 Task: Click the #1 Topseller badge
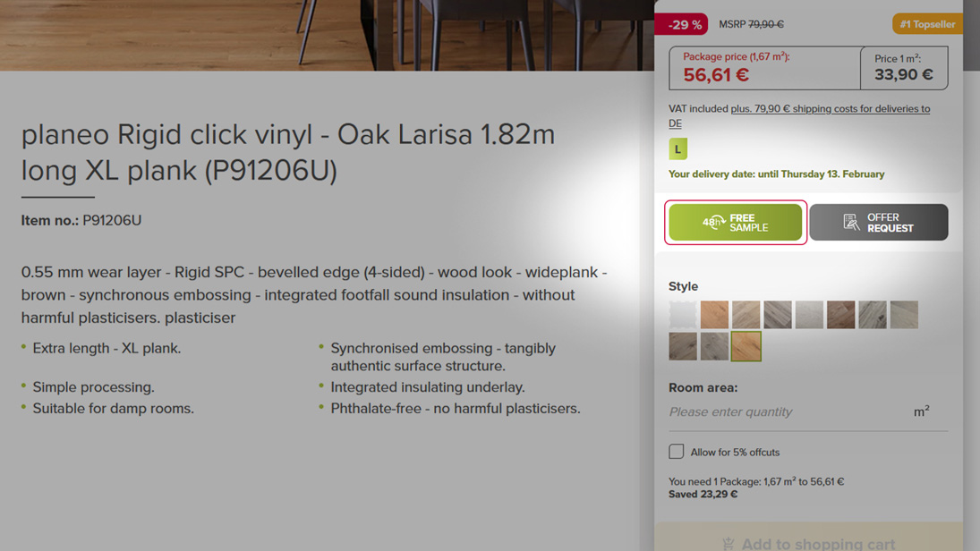[926, 24]
